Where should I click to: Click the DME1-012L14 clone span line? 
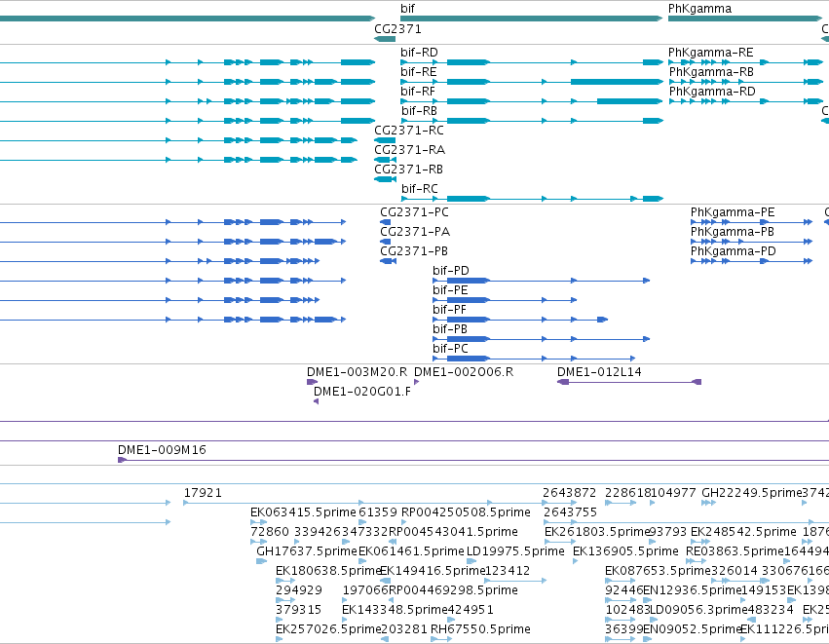point(629,382)
